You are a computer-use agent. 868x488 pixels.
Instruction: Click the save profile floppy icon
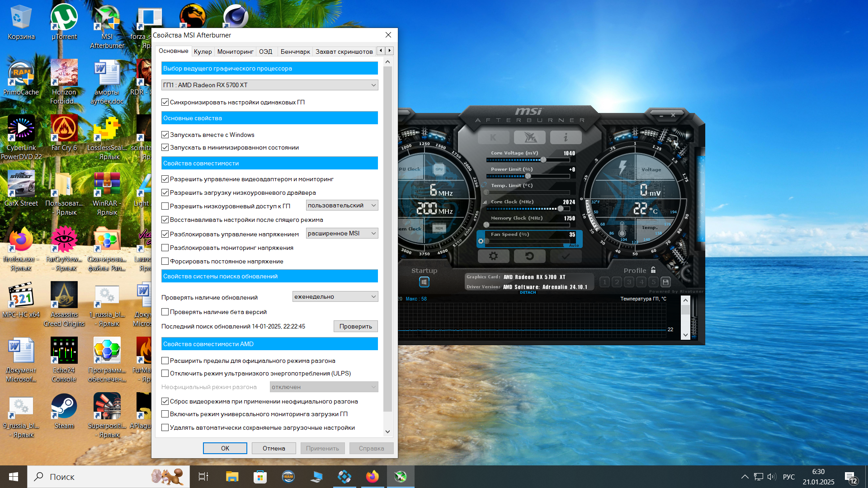click(665, 282)
